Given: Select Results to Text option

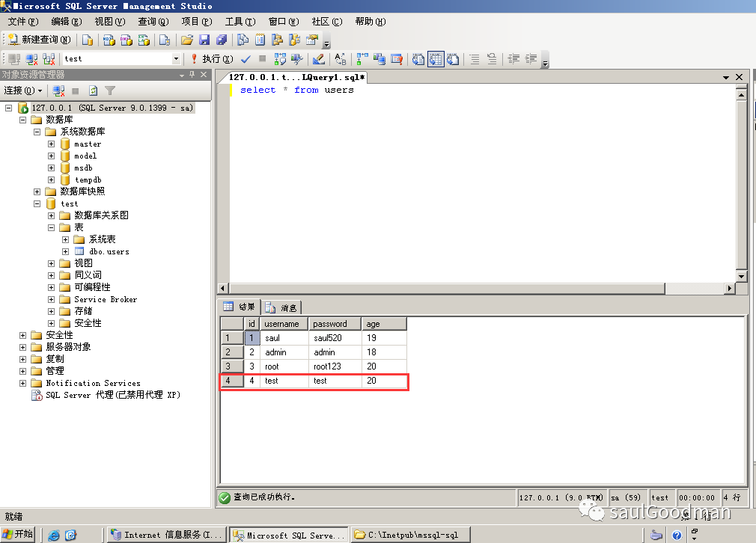Looking at the screenshot, I should click(x=418, y=59).
